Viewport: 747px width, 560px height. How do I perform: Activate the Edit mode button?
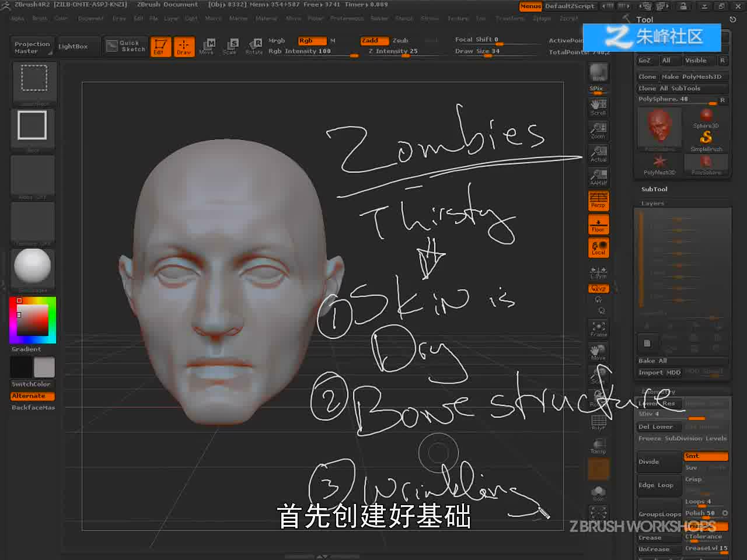[x=160, y=46]
